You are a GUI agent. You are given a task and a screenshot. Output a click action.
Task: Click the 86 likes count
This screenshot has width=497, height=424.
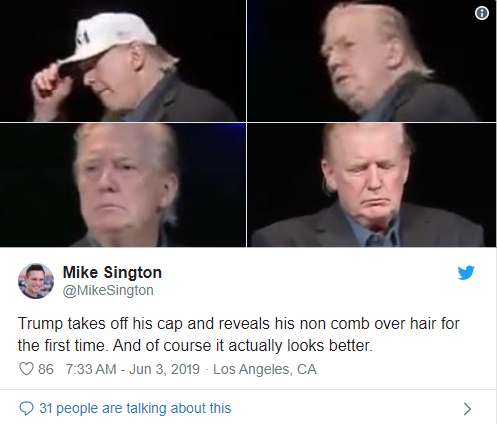tap(46, 369)
